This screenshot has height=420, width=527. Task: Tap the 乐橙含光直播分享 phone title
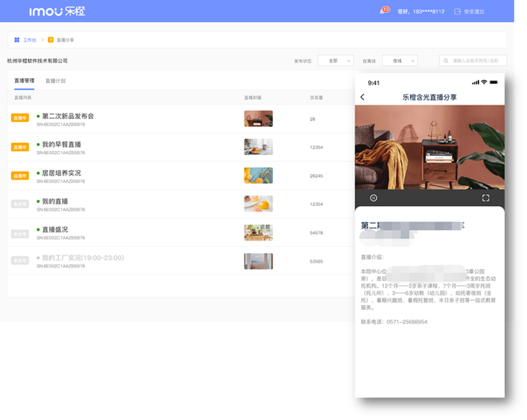click(430, 97)
